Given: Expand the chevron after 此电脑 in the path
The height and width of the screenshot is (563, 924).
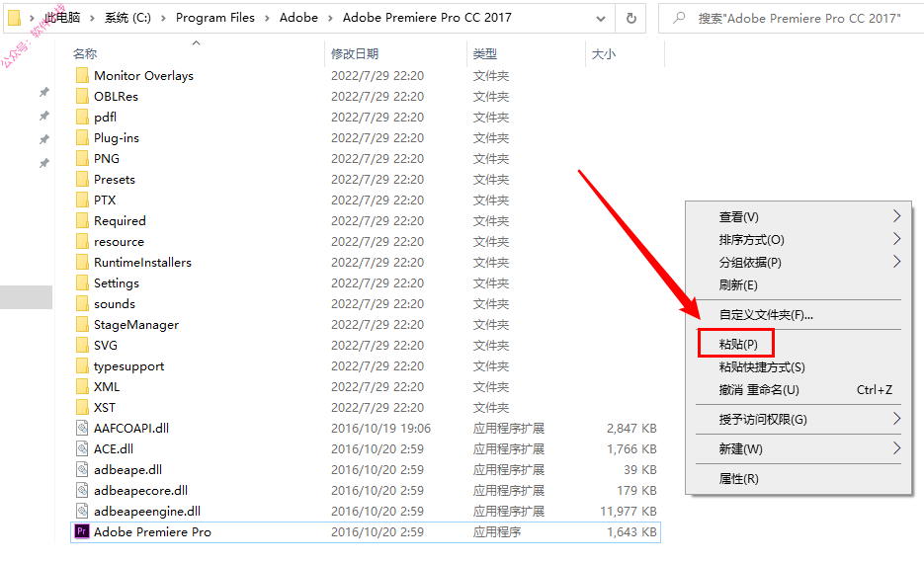Looking at the screenshot, I should tap(92, 18).
